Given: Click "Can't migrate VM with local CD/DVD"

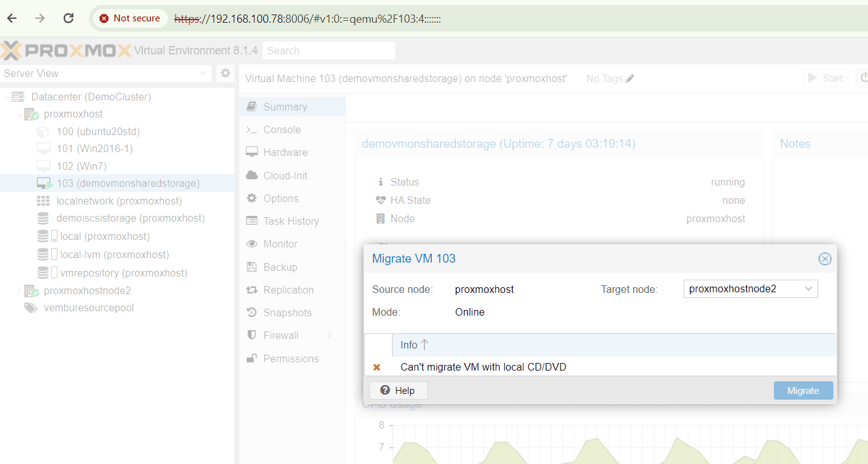Looking at the screenshot, I should pos(484,367).
